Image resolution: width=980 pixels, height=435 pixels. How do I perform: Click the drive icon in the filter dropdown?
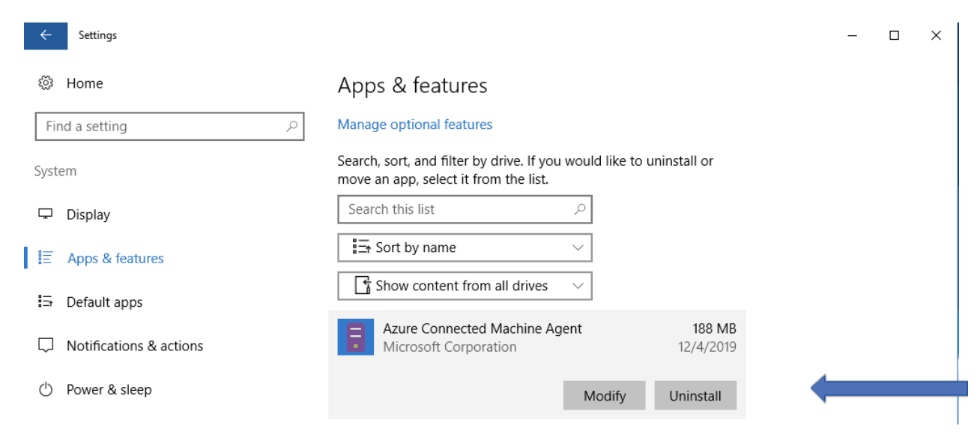point(363,286)
